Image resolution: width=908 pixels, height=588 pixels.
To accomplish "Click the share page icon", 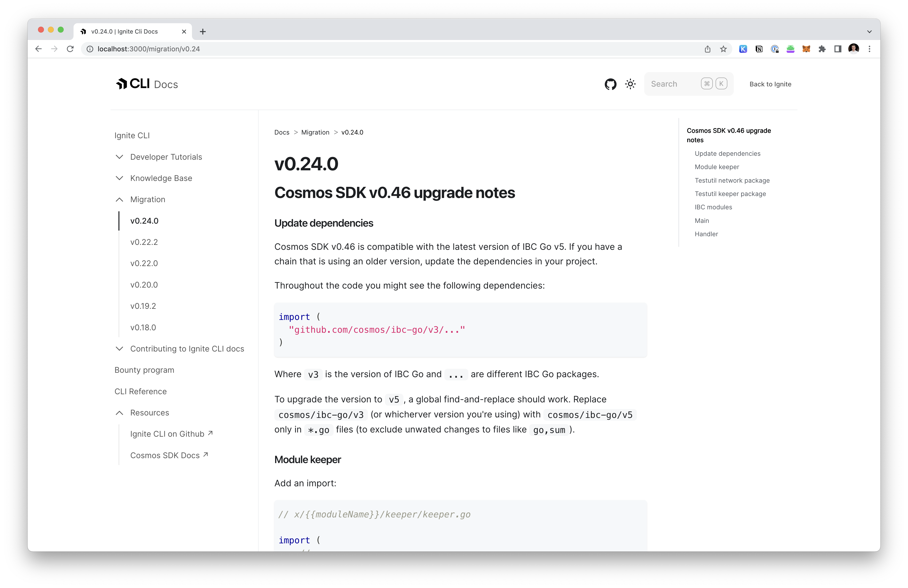I will (707, 49).
